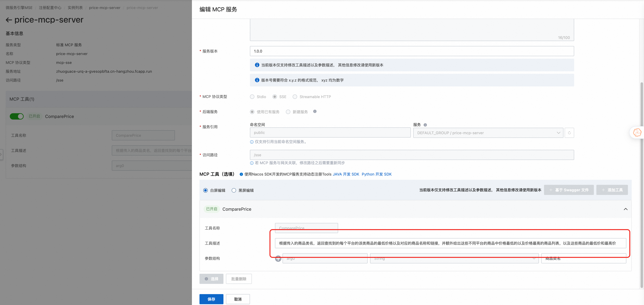
Task: Click the info icon beside 新建服务
Action: [315, 111]
